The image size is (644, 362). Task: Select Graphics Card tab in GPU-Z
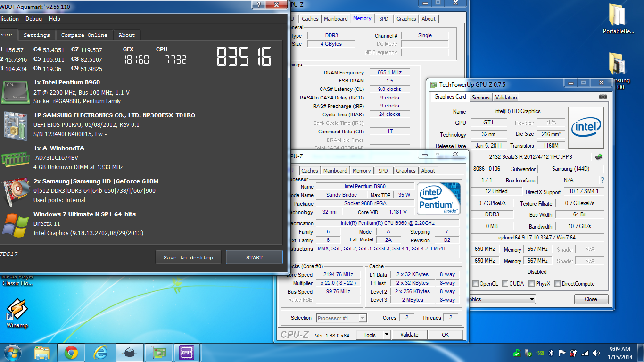coord(450,97)
